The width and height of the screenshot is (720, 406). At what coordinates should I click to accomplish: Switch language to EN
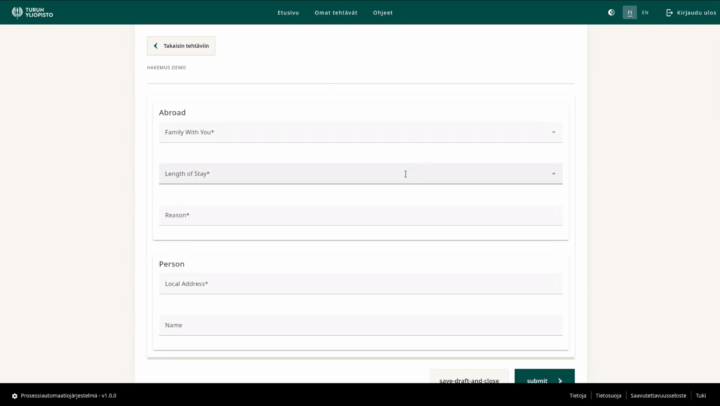click(x=645, y=13)
